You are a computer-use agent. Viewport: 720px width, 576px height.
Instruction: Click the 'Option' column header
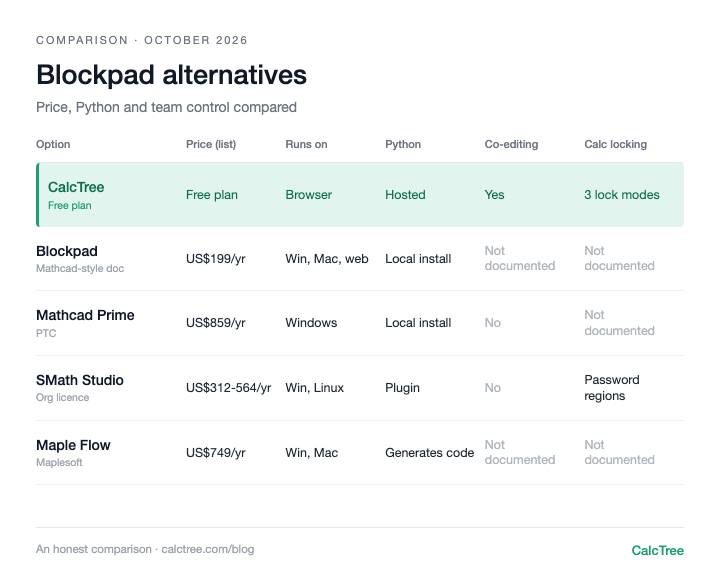click(x=53, y=144)
